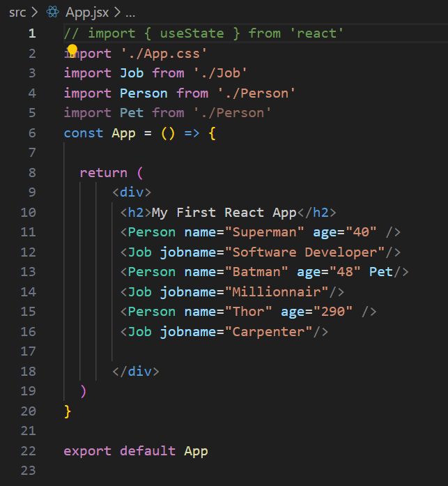Screen dimensions: 448x486
Task: Open the ellipsis breadcrumb symbol segment
Action: click(130, 14)
